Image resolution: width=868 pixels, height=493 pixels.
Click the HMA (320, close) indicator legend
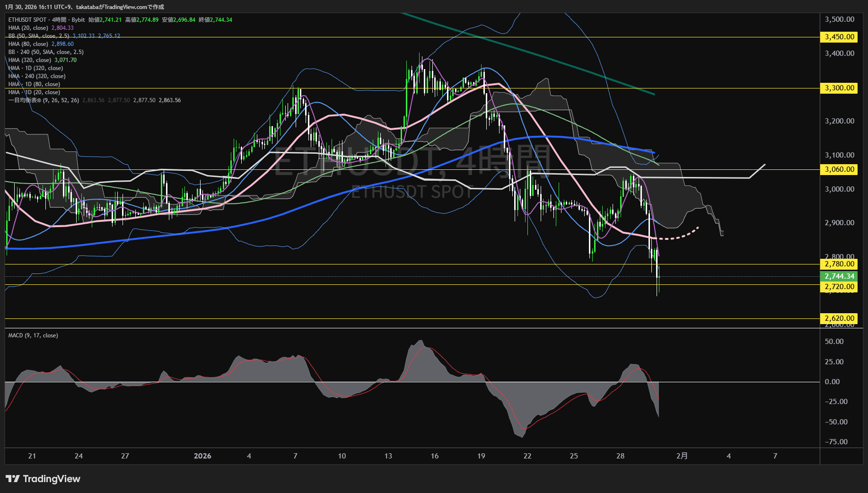point(30,60)
